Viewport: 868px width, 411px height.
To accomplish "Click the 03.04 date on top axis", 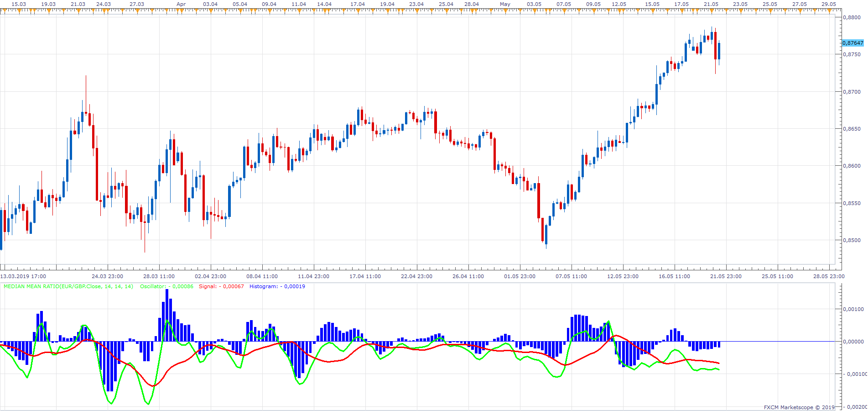I will (210, 4).
